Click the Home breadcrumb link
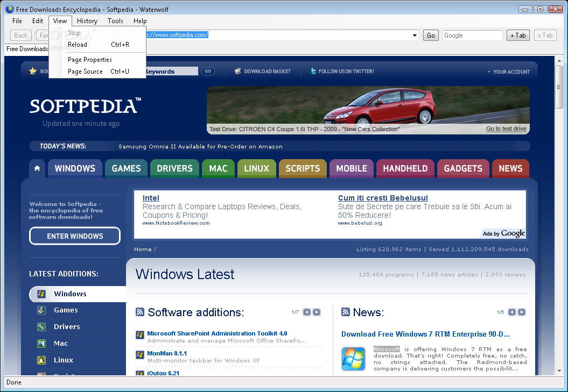 143,249
